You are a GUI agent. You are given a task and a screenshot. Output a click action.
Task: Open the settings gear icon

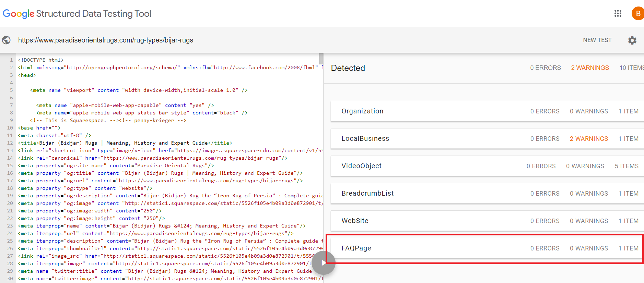[x=632, y=40]
